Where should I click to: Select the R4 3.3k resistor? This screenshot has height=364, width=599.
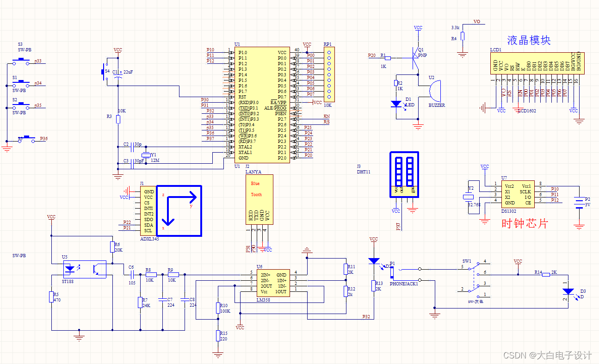(462, 37)
